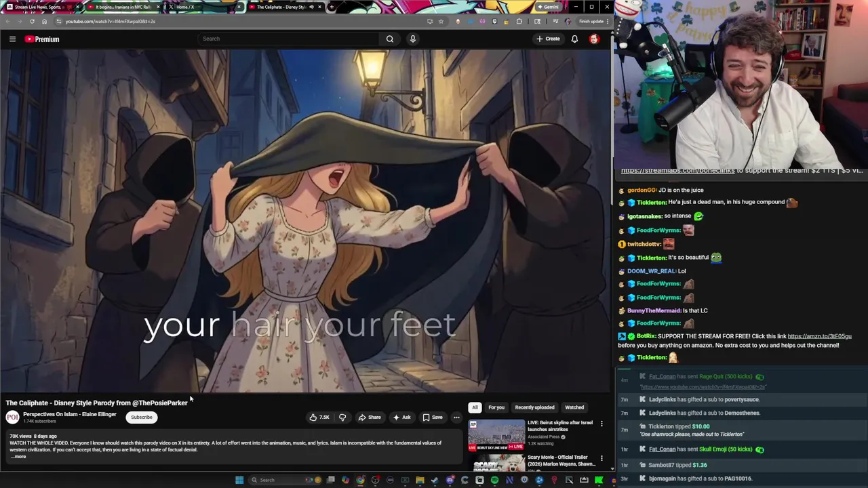
Task: Activate voice search microphone icon
Action: coord(412,39)
